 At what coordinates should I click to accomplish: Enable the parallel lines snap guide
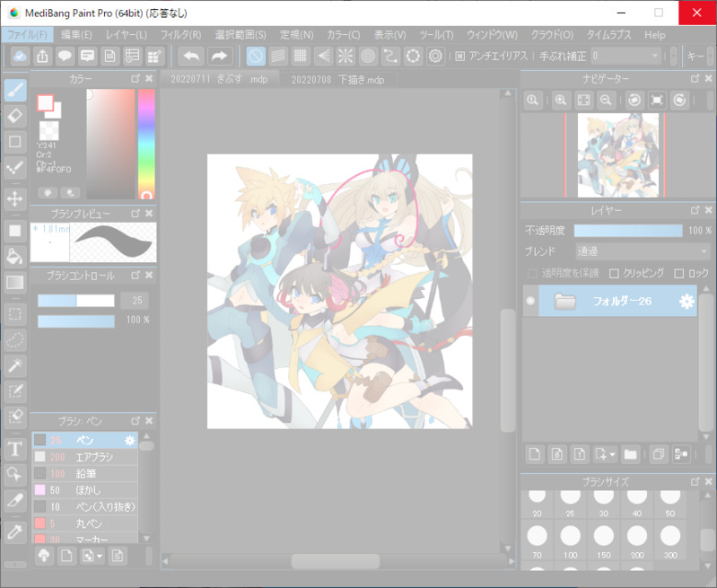point(278,56)
